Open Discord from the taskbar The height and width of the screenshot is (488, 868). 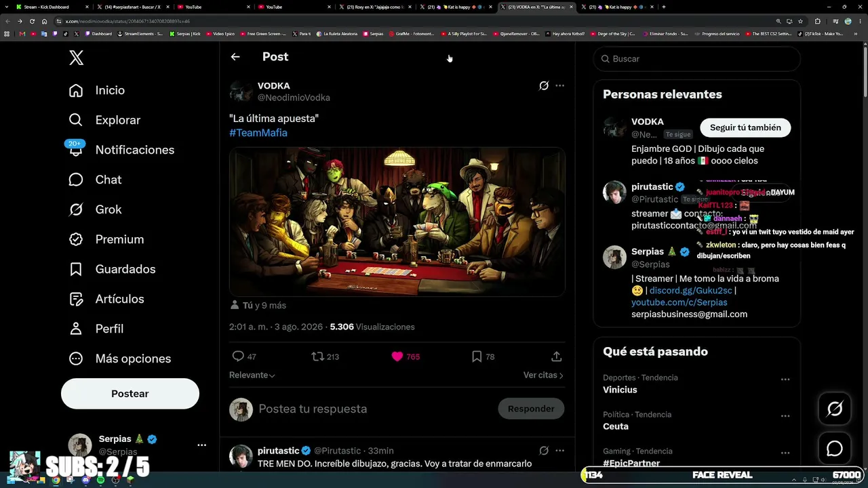click(86, 481)
